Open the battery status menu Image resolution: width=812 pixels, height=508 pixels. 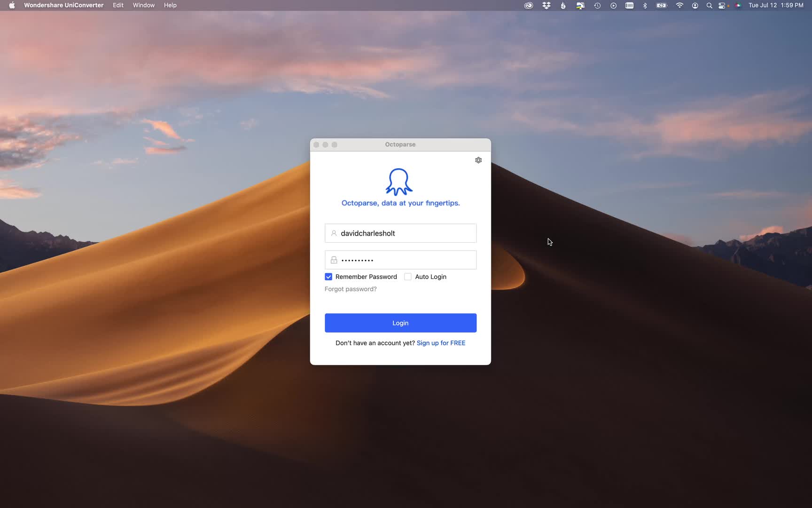[662, 6]
